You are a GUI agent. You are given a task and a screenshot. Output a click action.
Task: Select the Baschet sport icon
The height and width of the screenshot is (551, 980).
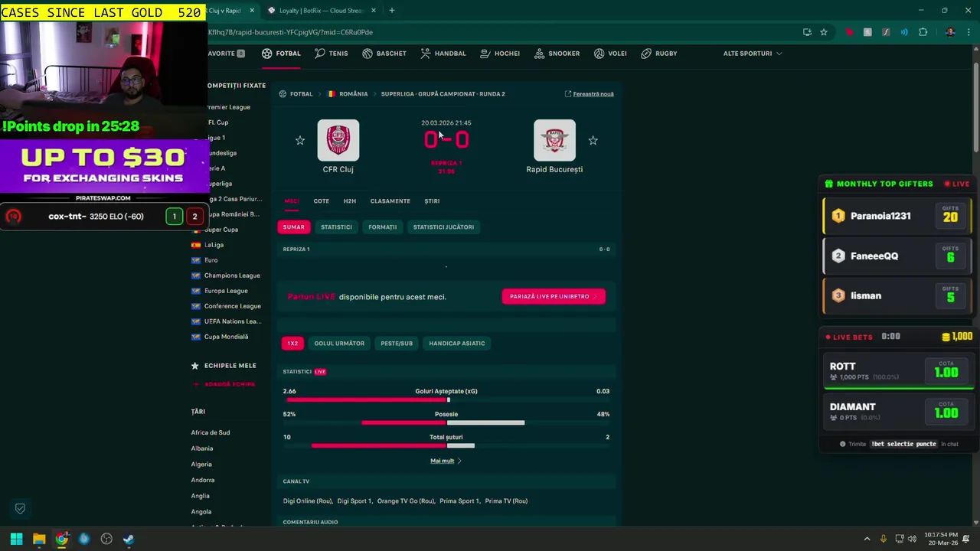coord(384,54)
